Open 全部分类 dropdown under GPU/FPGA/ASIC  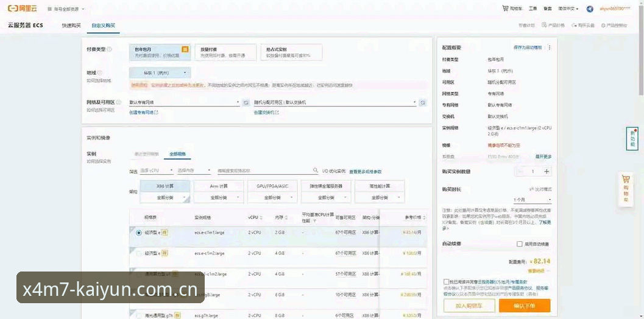[272, 197]
